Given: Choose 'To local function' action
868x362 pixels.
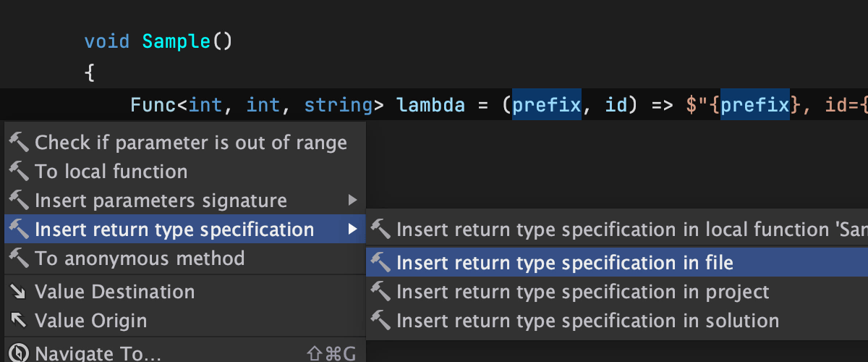Looking at the screenshot, I should tap(111, 172).
